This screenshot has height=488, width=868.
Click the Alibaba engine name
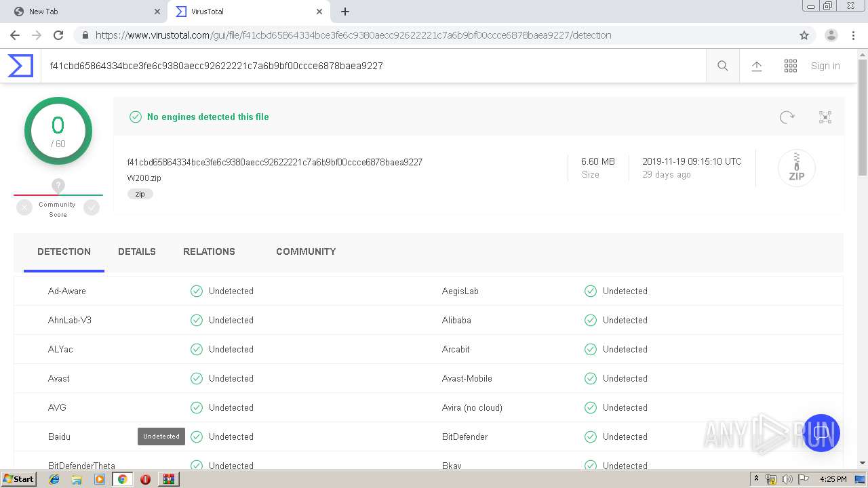pyautogui.click(x=456, y=320)
